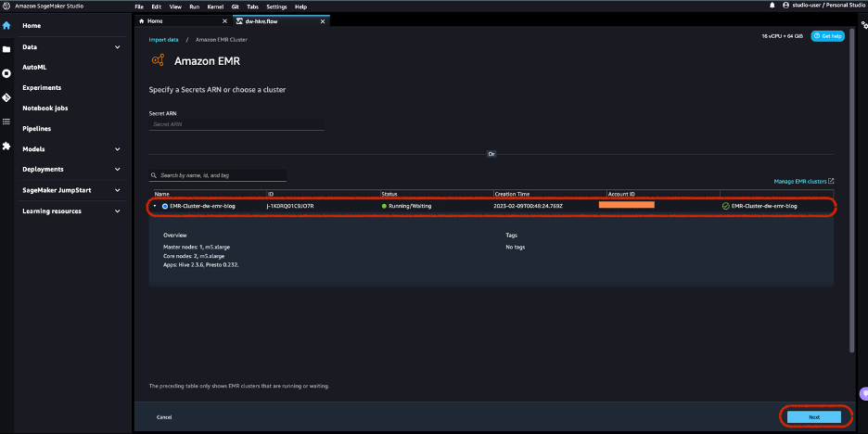Open the Git sidebar icon
Screen dimensions: 868x434
6,97
